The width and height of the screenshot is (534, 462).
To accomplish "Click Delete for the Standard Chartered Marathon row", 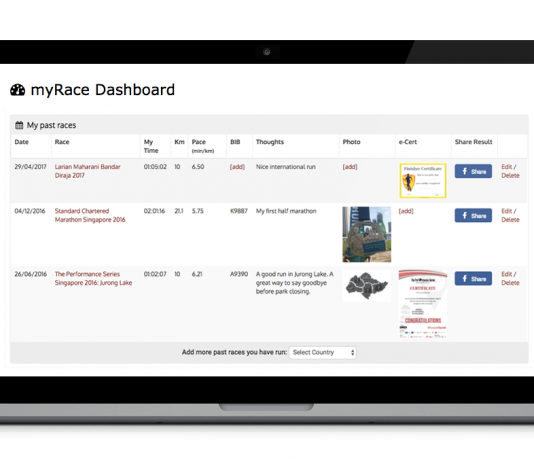I will (510, 220).
